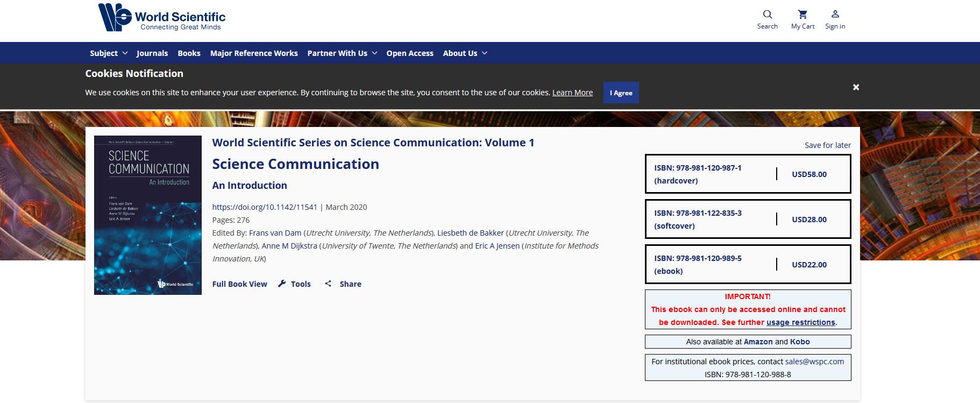Click the Science Communication book cover

pos(148,215)
